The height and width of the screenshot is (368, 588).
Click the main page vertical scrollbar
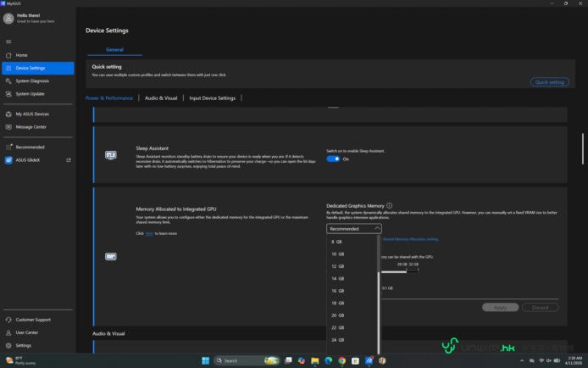582,148
